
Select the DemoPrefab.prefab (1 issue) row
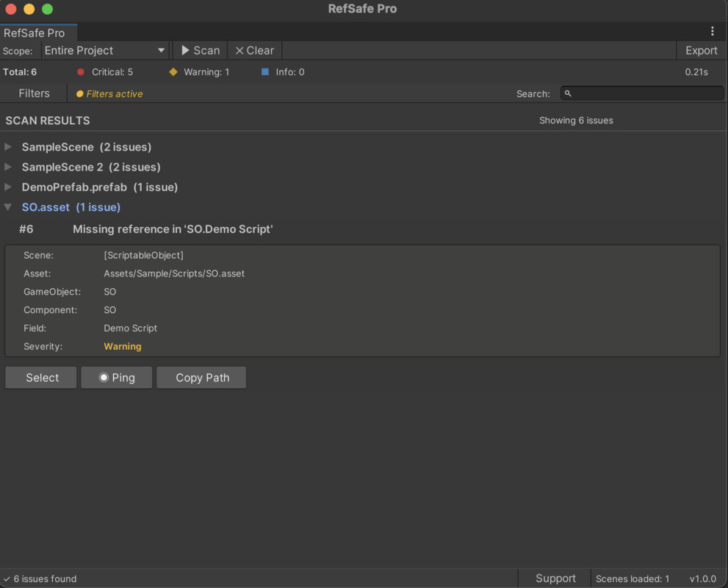(x=100, y=187)
